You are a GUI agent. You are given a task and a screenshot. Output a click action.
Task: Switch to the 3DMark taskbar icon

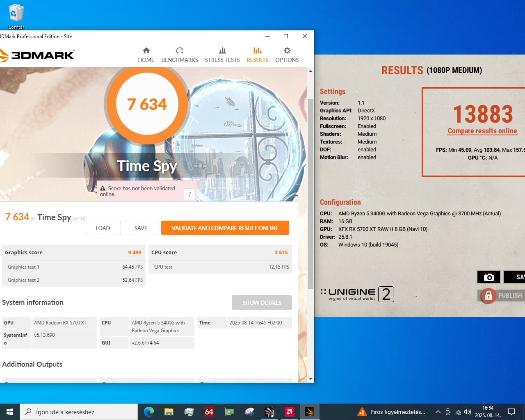(310, 412)
